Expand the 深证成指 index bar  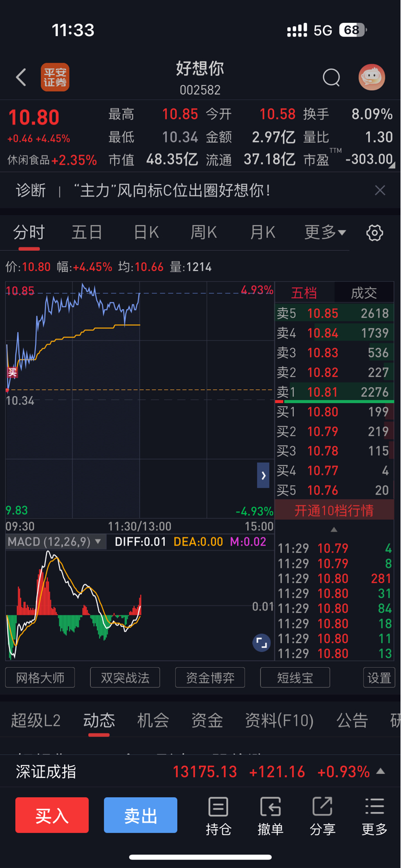pos(381,771)
